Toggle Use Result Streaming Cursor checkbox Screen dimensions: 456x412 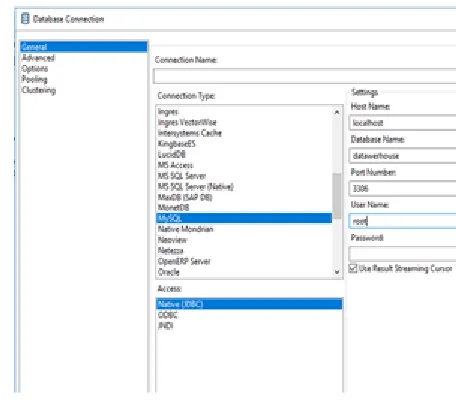353,268
